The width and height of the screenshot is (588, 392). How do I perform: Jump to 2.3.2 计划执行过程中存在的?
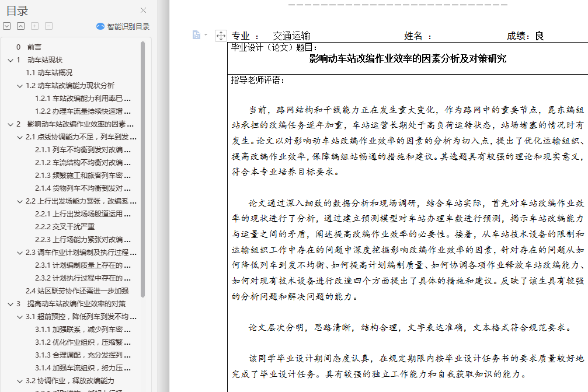click(x=83, y=278)
